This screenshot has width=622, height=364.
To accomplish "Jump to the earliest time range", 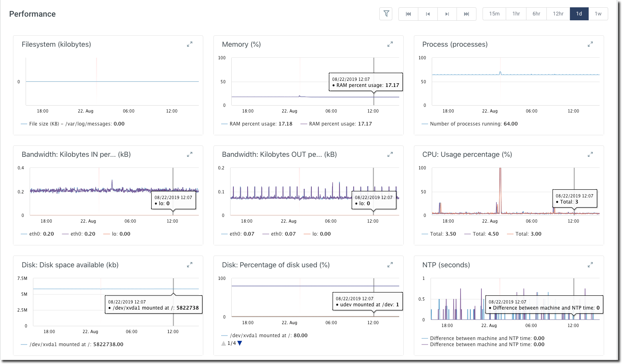I will (408, 14).
